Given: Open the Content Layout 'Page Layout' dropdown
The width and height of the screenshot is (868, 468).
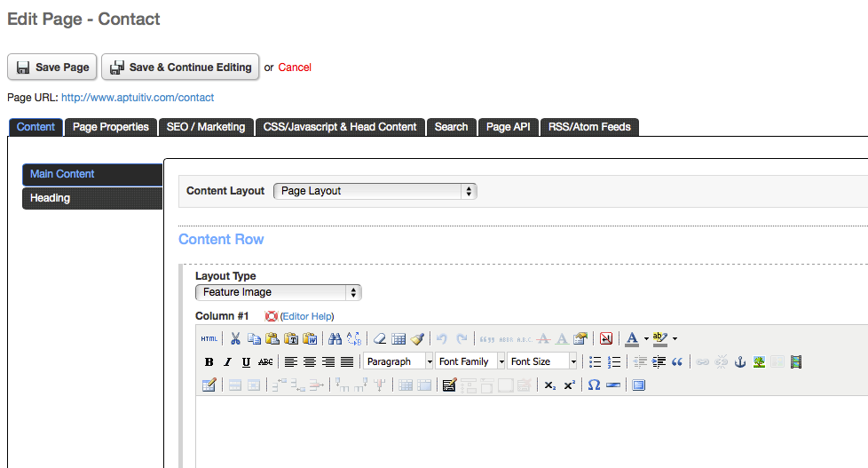Looking at the screenshot, I should 375,191.
